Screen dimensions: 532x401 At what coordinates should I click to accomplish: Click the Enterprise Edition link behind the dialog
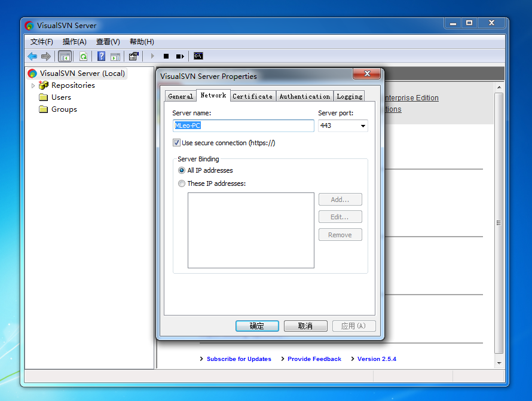412,97
